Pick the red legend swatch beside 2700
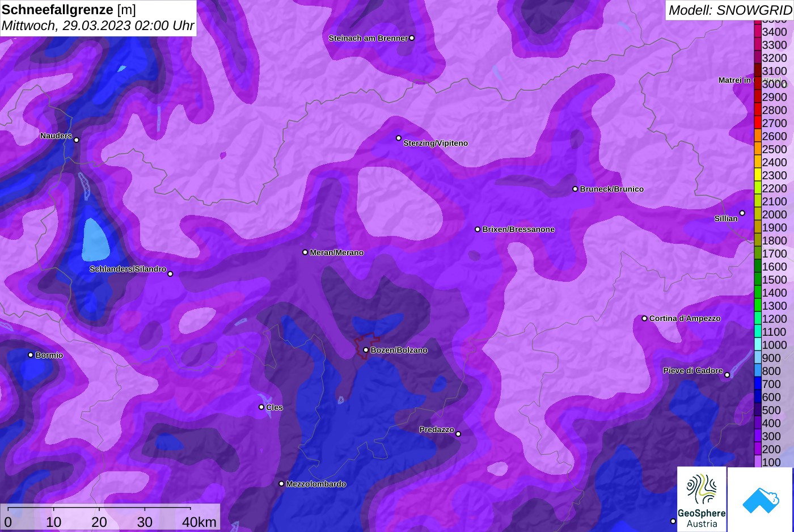 point(758,123)
